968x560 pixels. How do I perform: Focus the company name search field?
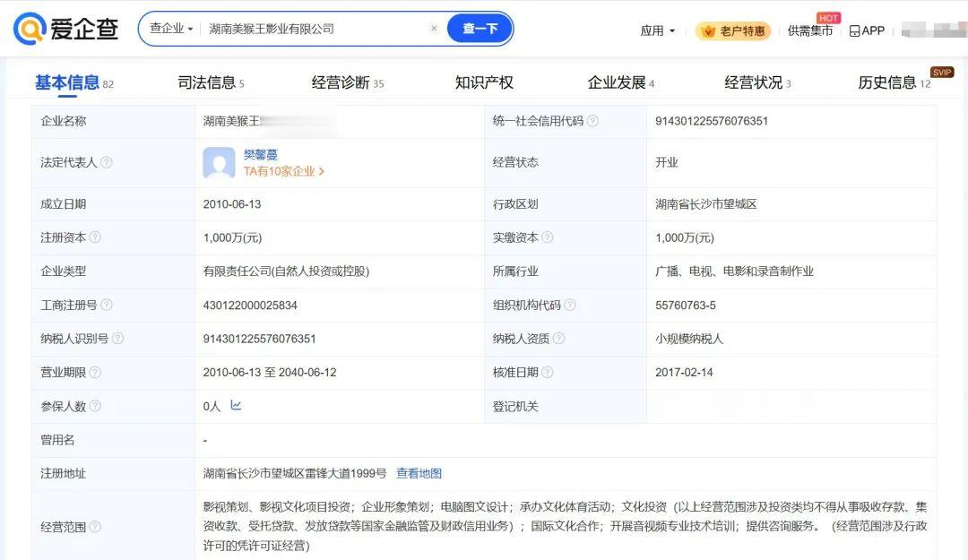(315, 29)
